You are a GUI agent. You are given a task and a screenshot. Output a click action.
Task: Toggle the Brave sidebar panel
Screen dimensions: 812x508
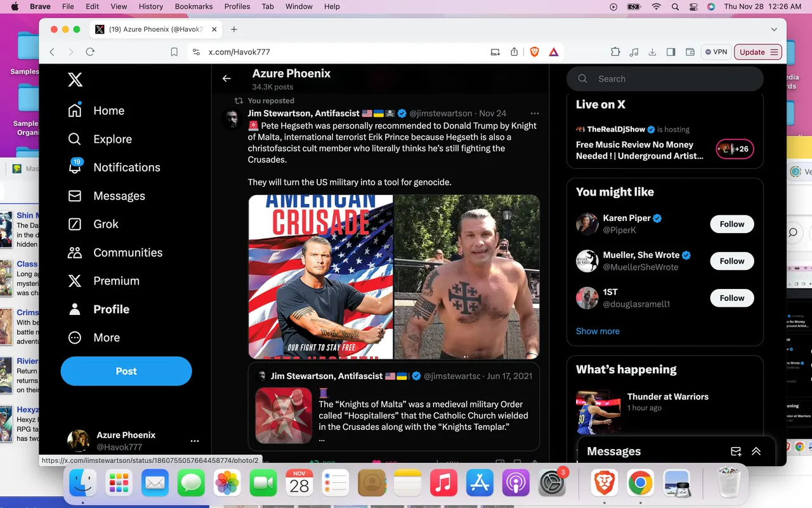pyautogui.click(x=671, y=52)
